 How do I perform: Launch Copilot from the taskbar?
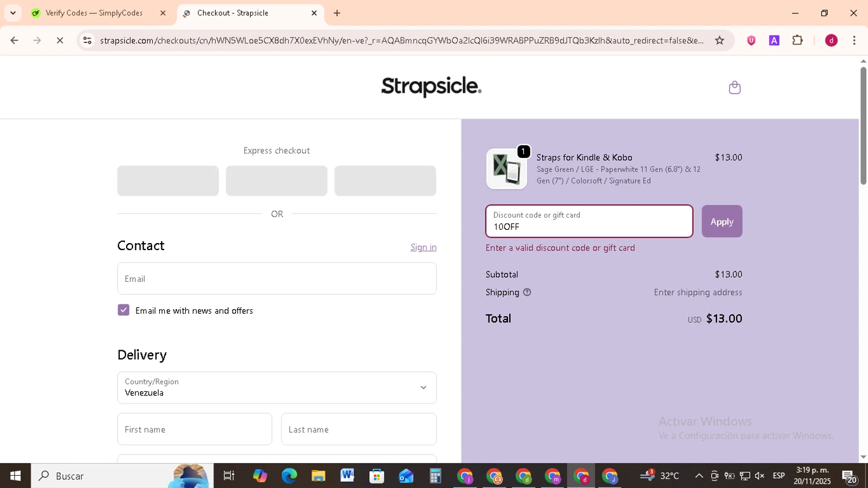coord(260,476)
